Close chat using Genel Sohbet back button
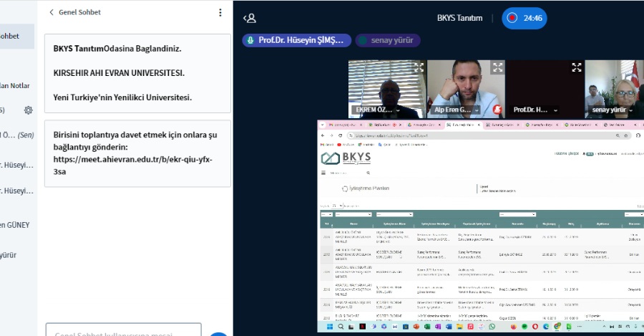 click(x=52, y=12)
